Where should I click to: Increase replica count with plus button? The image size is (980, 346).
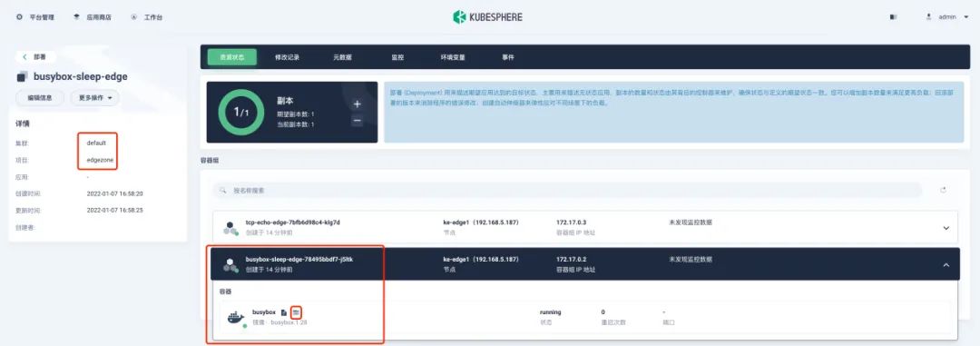click(x=357, y=104)
